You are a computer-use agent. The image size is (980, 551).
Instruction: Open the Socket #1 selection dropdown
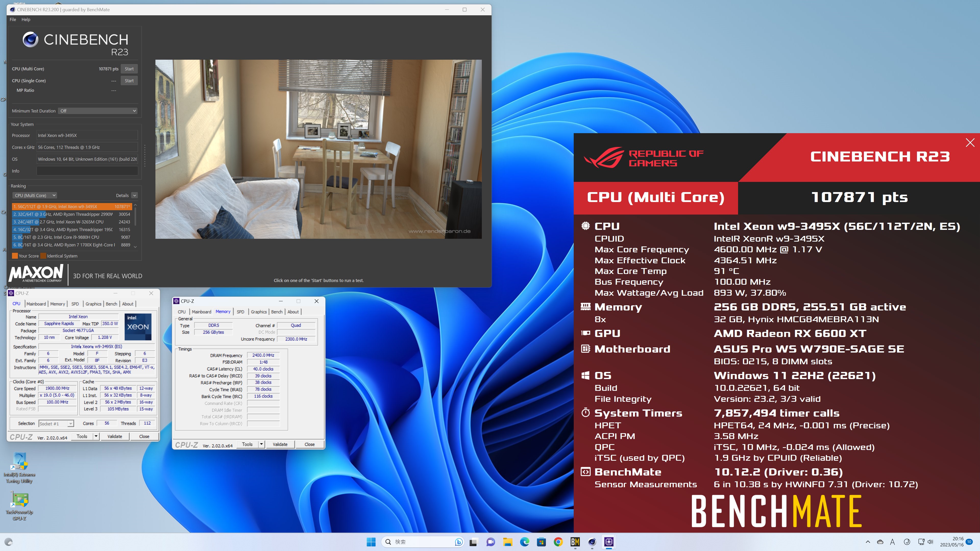pyautogui.click(x=56, y=424)
